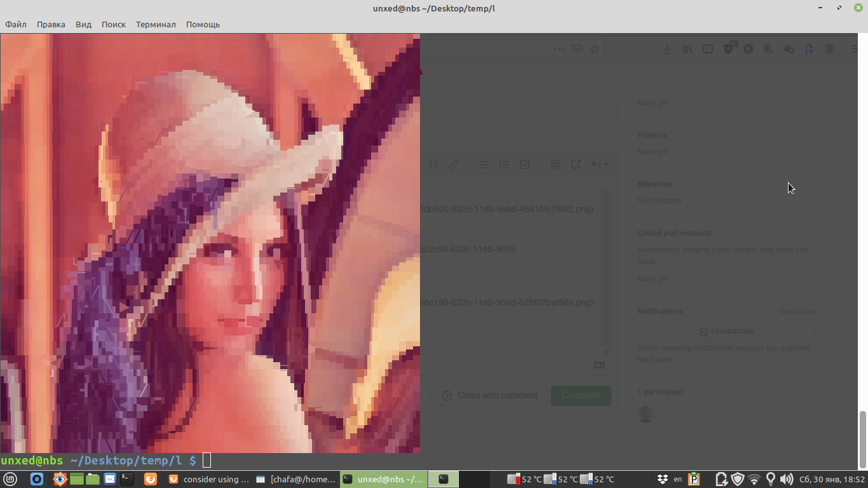The height and width of the screenshot is (488, 868).
Task: Open the battery power tray icon
Action: [x=721, y=479]
